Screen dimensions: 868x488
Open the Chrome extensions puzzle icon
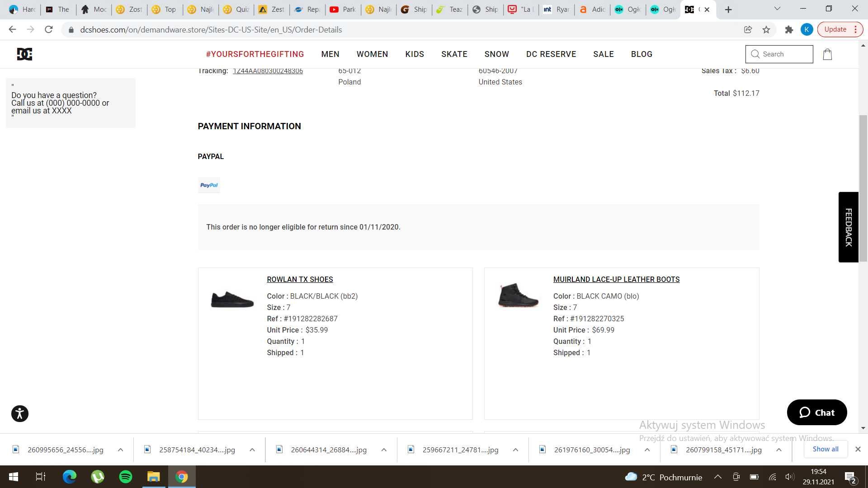(789, 29)
